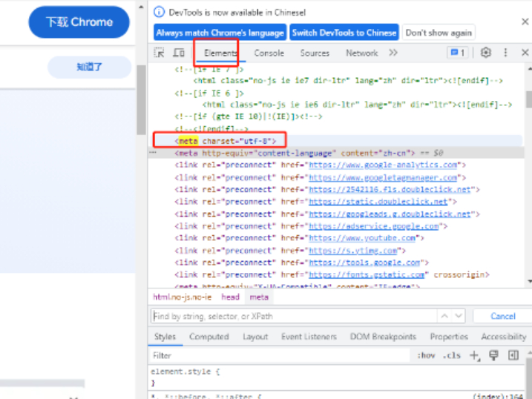
Task: Go to next search result arrow
Action: tap(459, 316)
